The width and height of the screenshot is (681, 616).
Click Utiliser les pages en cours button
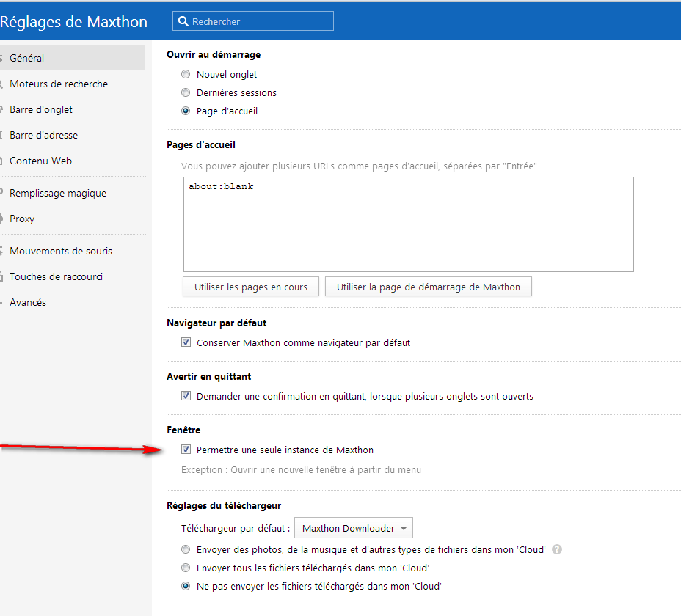[x=250, y=287]
